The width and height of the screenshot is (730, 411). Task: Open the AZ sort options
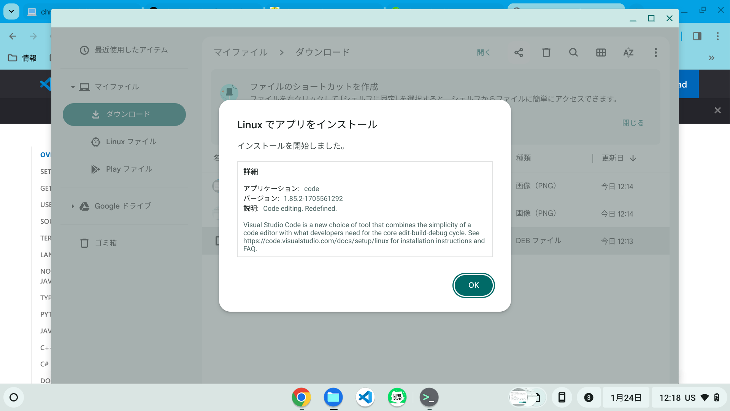629,53
